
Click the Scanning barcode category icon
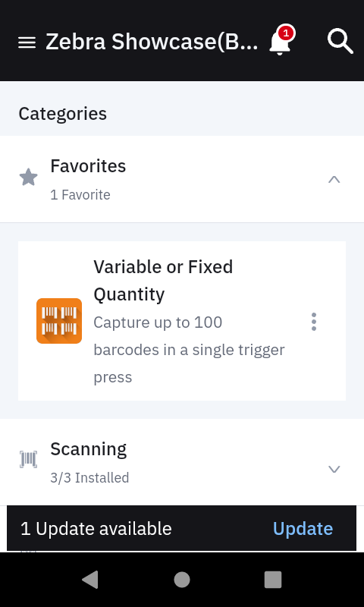click(28, 460)
